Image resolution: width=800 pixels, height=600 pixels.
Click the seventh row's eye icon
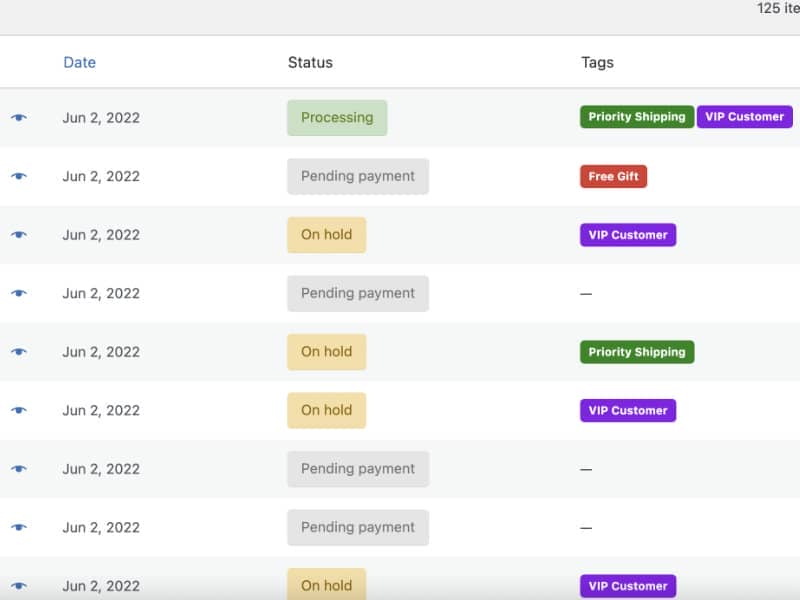[x=19, y=469]
